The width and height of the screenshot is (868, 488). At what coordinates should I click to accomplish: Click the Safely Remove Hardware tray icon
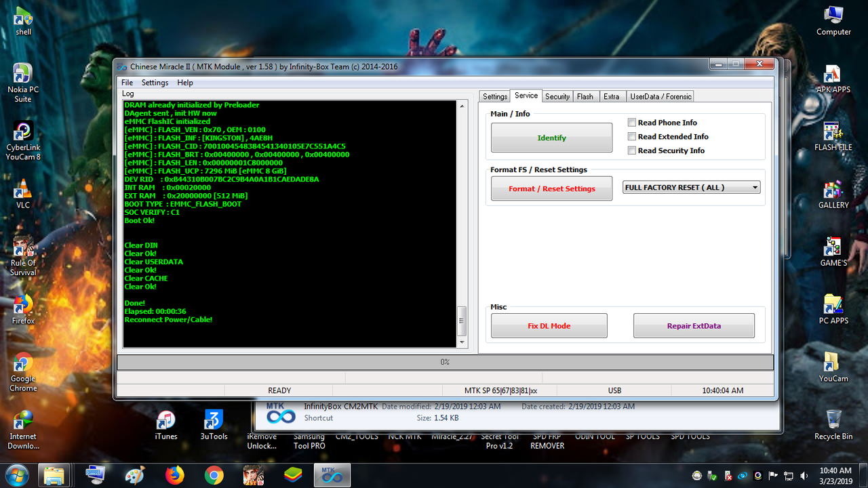(711, 476)
